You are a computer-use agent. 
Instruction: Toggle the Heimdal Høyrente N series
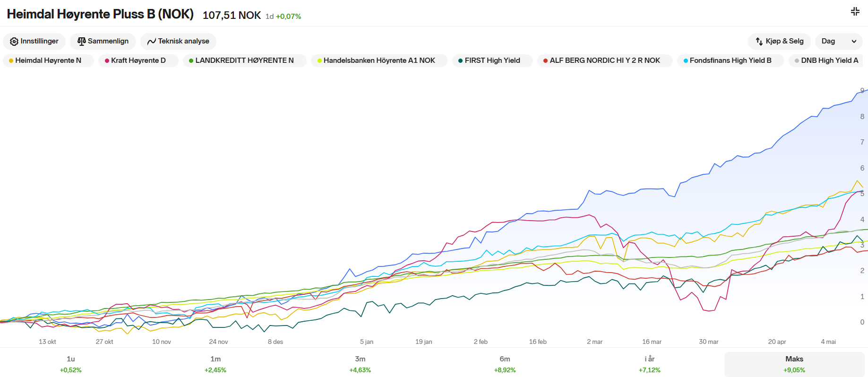[48, 60]
